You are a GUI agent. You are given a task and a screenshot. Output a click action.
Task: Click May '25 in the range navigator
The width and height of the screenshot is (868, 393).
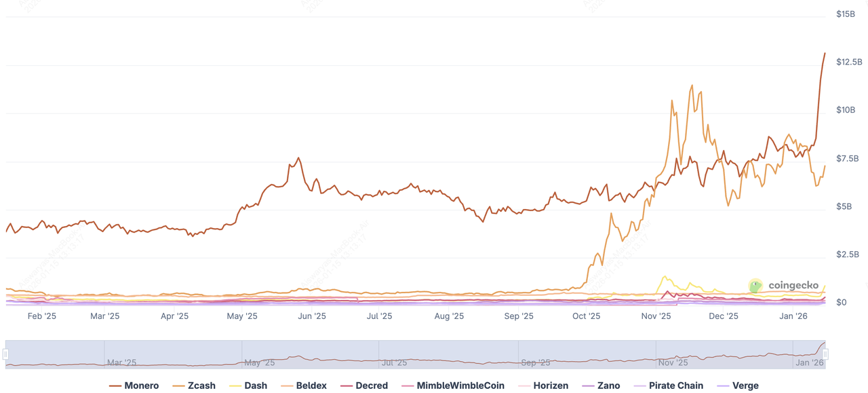259,362
